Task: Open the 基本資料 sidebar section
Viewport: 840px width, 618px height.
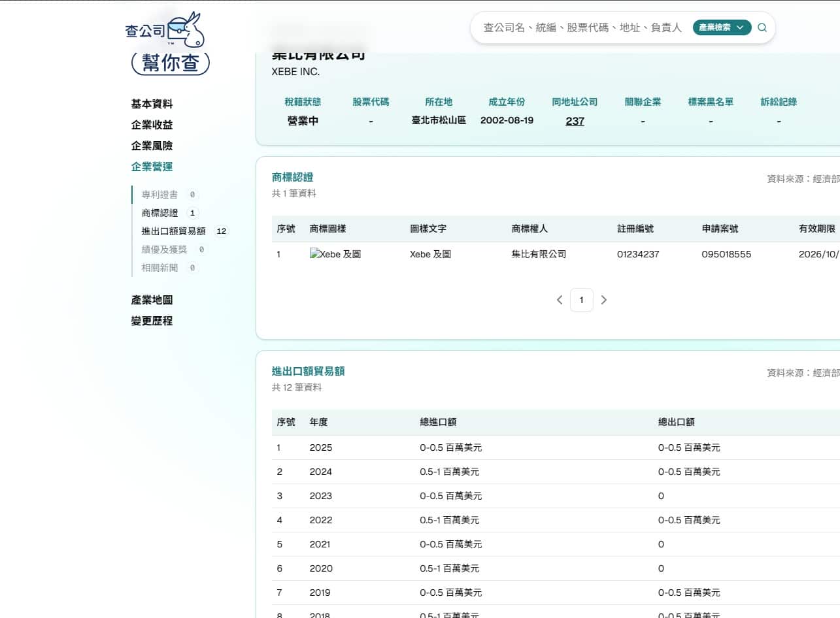Action: pos(152,104)
